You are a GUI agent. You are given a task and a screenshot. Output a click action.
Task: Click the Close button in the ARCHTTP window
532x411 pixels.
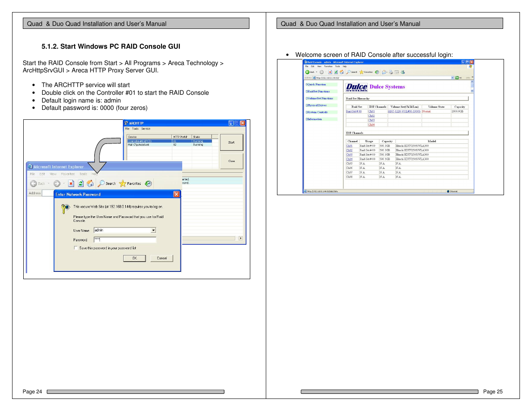coord(232,161)
